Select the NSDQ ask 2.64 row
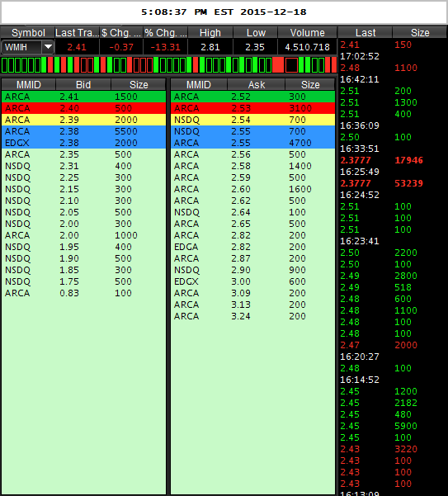Screen dimensions: 448x496 [253, 212]
